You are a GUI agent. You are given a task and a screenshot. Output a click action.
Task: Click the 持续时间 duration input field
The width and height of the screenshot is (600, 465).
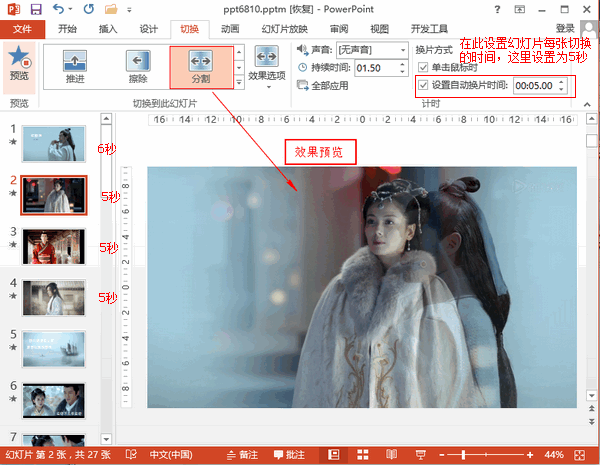click(377, 68)
